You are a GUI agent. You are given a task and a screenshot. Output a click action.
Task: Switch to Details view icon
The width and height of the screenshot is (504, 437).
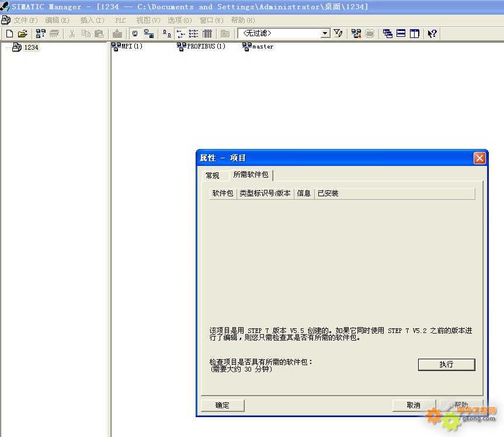pyautogui.click(x=207, y=33)
